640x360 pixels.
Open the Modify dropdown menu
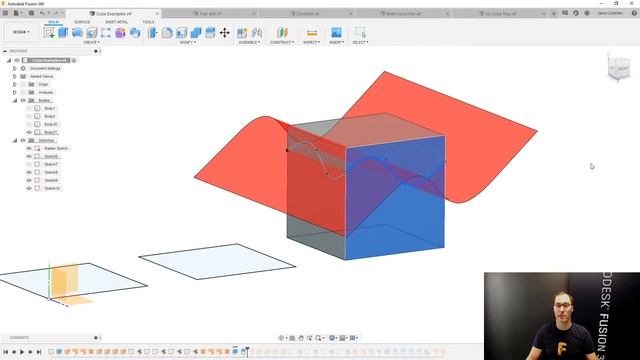tap(188, 42)
